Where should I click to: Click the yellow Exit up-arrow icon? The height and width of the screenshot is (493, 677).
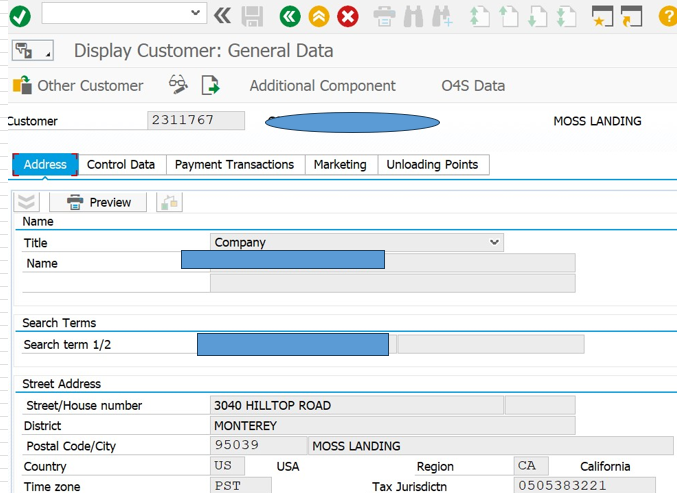click(319, 16)
